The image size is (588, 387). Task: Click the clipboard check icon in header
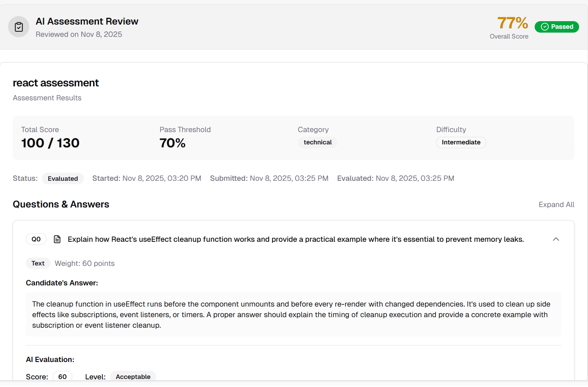(x=19, y=27)
